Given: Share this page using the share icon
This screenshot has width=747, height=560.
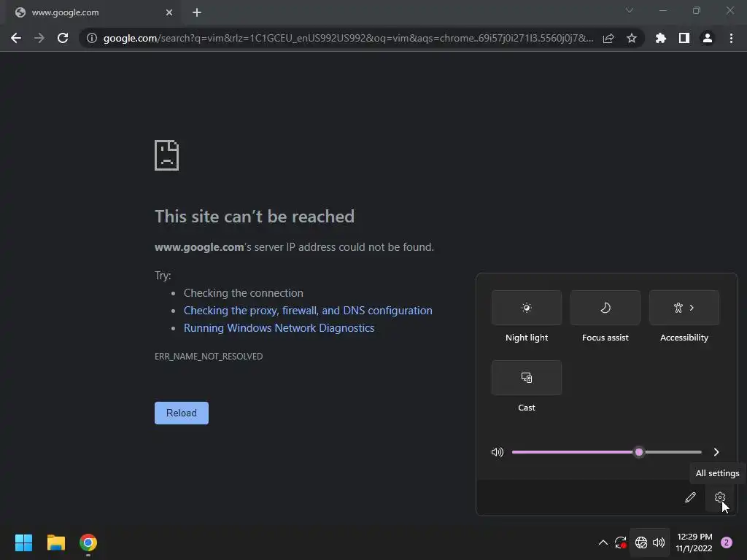Looking at the screenshot, I should [608, 38].
